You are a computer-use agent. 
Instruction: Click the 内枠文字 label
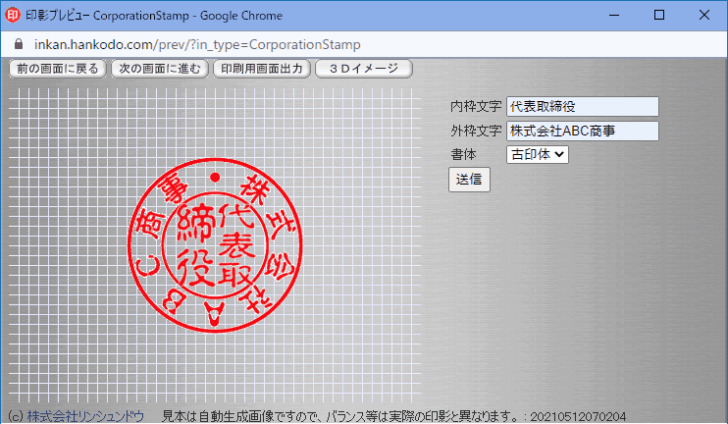476,106
